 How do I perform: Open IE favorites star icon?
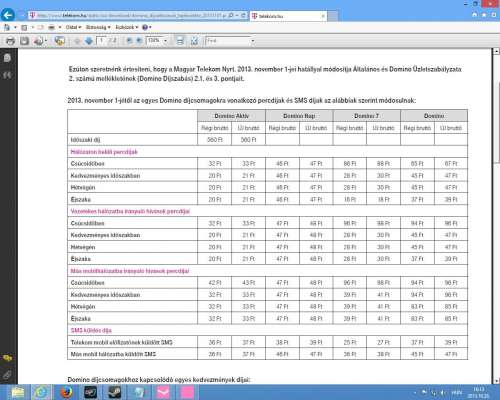pyautogui.click(x=484, y=15)
